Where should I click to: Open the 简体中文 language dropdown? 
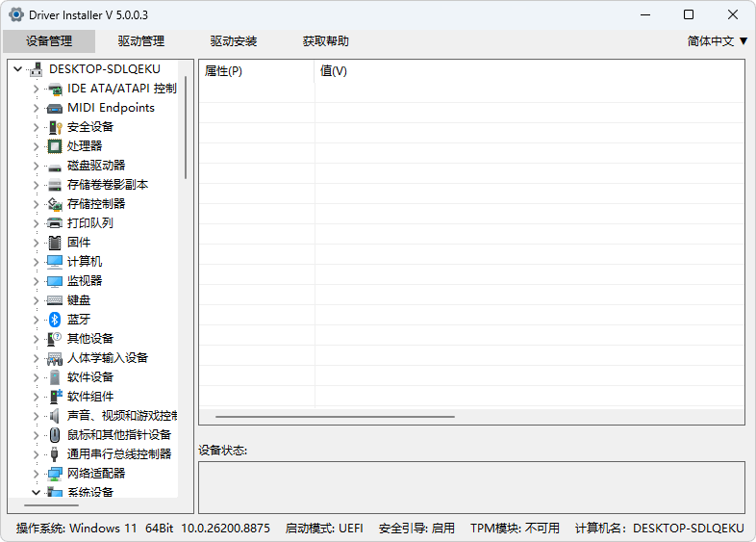coord(718,41)
